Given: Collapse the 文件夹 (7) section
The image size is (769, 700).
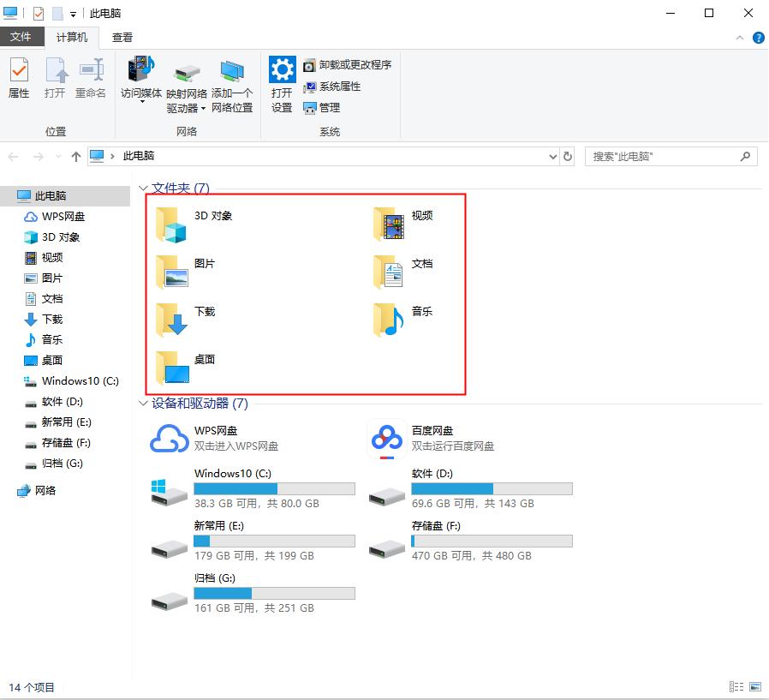Looking at the screenshot, I should pyautogui.click(x=142, y=188).
